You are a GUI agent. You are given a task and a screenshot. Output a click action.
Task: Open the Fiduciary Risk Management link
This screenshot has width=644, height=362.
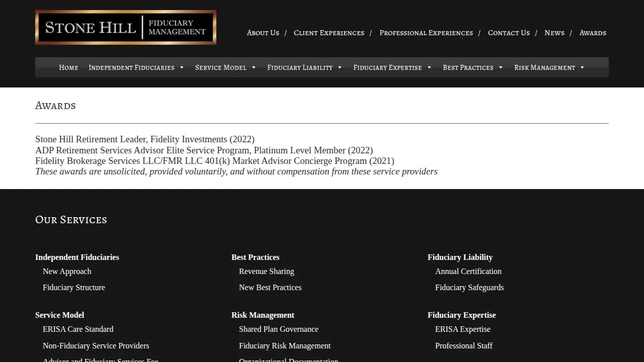coord(285,346)
